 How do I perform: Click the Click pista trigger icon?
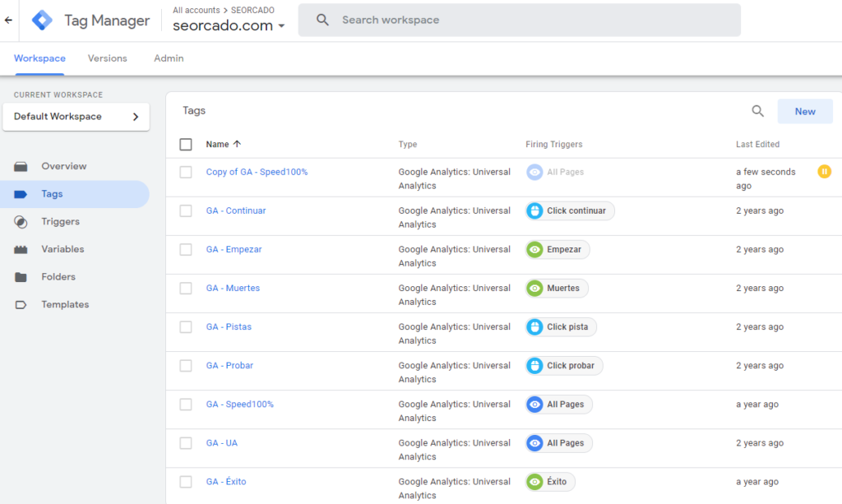(534, 327)
